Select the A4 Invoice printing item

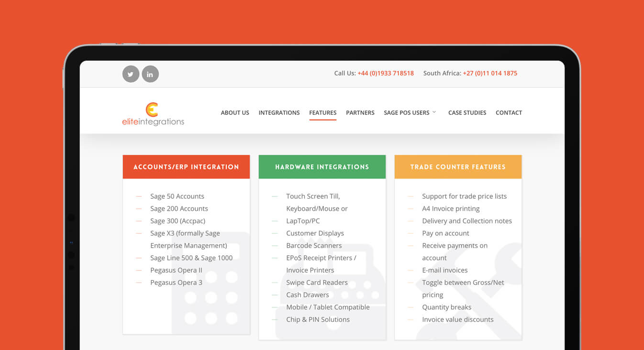pos(451,209)
